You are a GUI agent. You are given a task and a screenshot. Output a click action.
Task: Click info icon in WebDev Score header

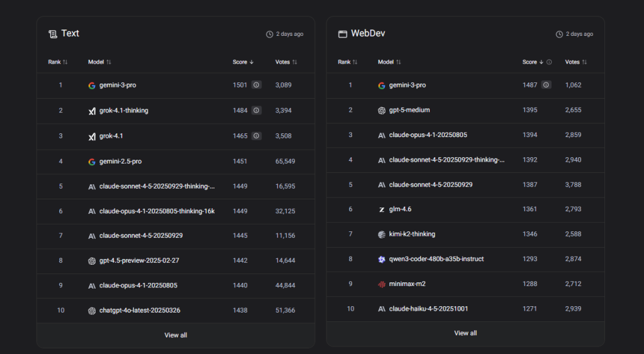tap(549, 62)
